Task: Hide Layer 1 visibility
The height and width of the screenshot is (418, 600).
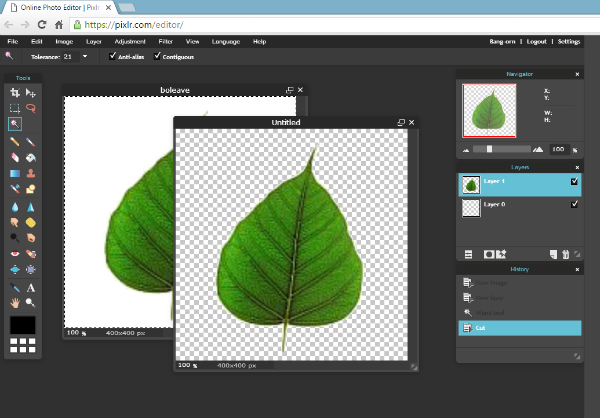Action: (574, 181)
